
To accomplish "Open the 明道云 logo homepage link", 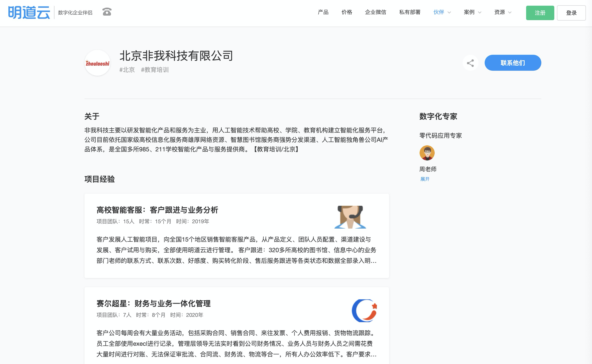I will pos(29,13).
